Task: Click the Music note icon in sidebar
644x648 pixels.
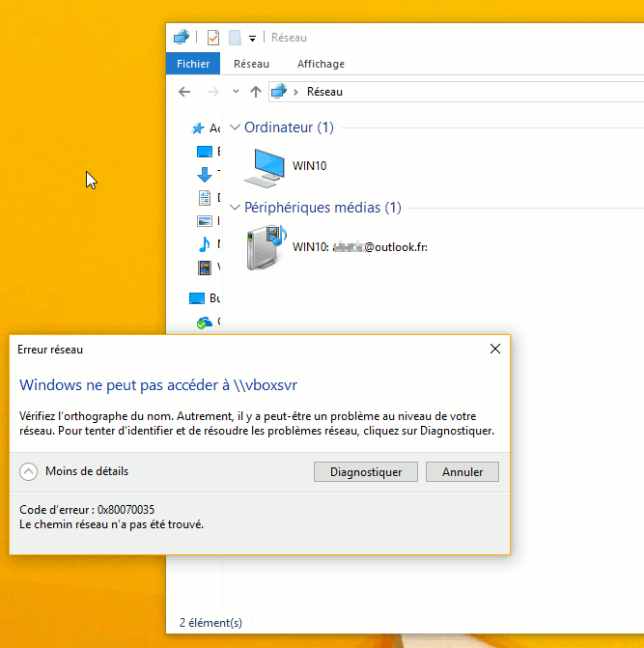Action: click(x=204, y=244)
